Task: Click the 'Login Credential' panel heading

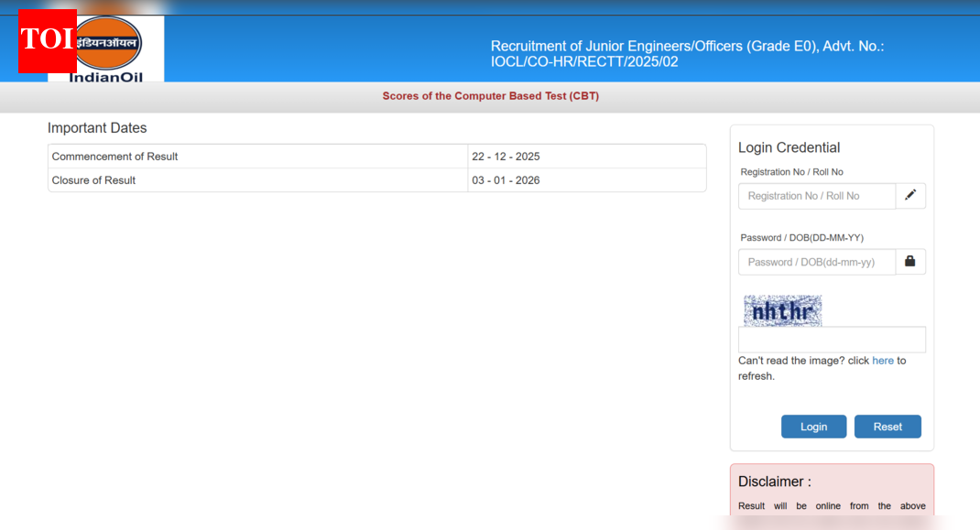Action: point(788,146)
